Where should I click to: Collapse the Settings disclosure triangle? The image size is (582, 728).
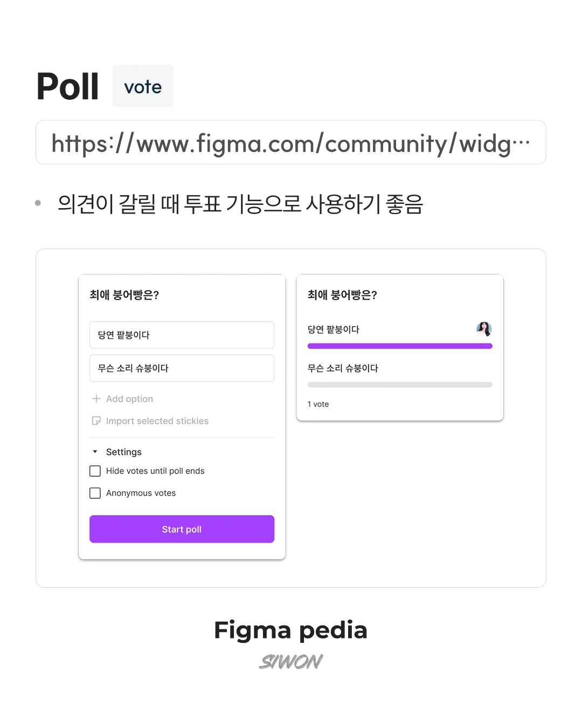pos(95,452)
